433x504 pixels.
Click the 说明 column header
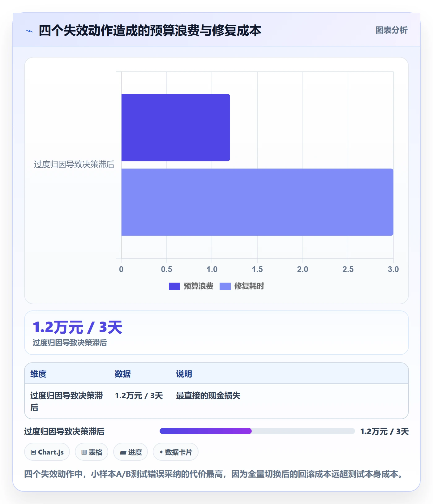pos(184,374)
